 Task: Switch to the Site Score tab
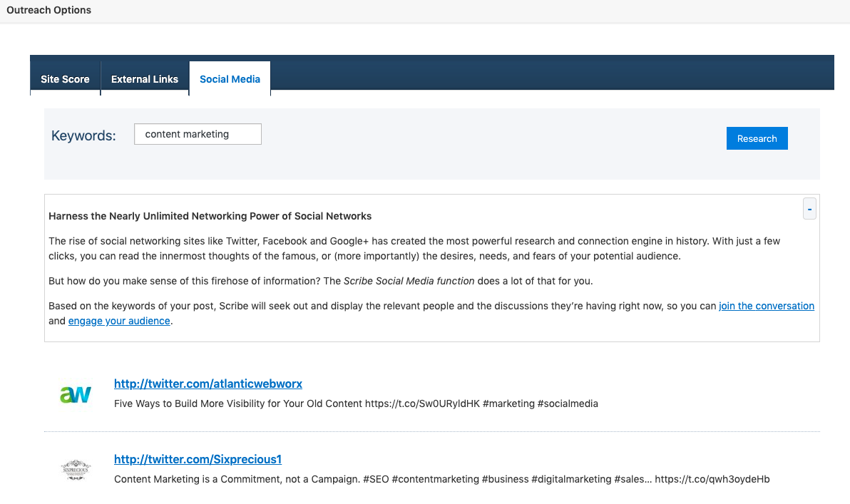(65, 79)
